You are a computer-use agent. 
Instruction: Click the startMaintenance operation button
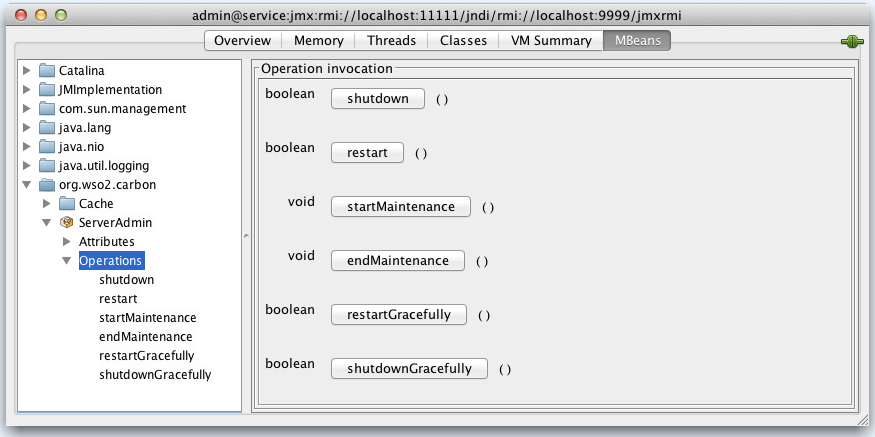pyautogui.click(x=401, y=207)
